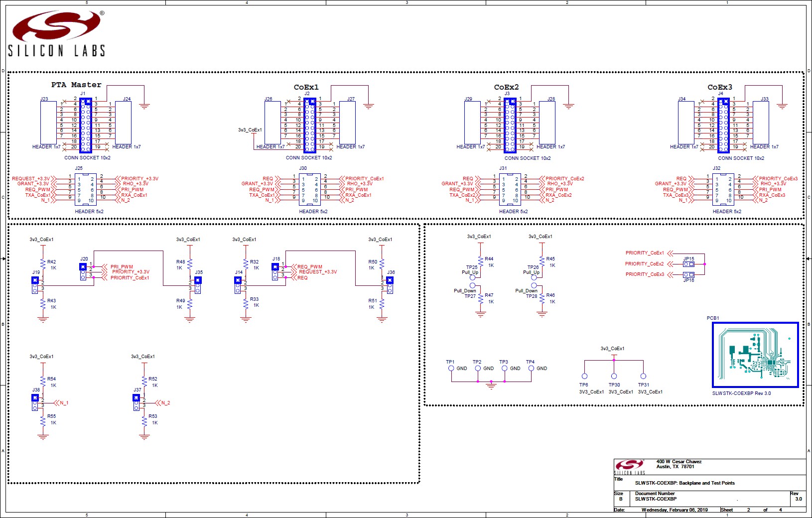The width and height of the screenshot is (812, 518).
Task: Select the J36 three-pin jumper
Action: point(390,285)
